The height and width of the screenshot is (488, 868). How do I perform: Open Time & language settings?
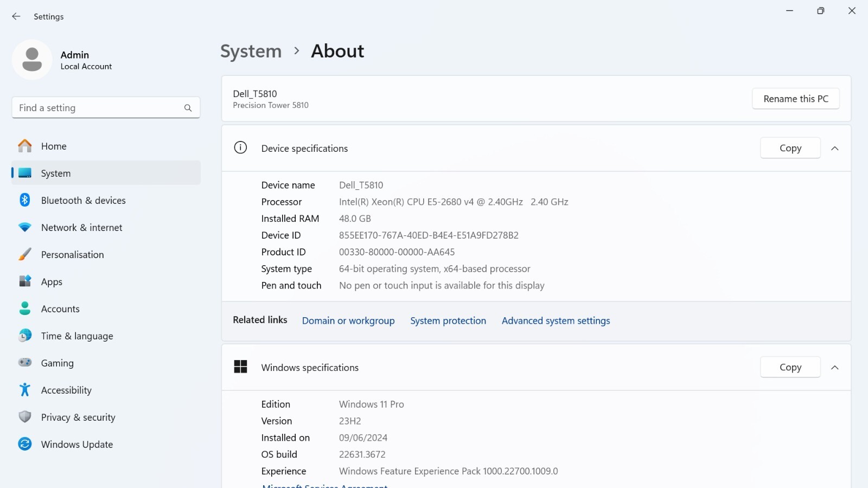[x=106, y=336]
